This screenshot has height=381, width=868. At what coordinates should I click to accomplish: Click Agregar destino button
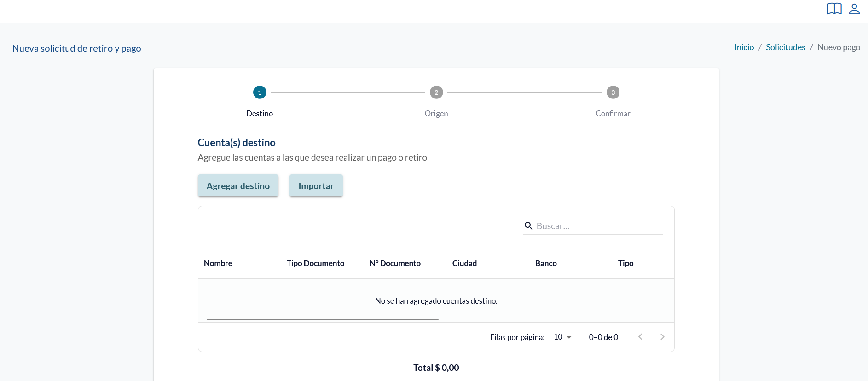(x=238, y=185)
